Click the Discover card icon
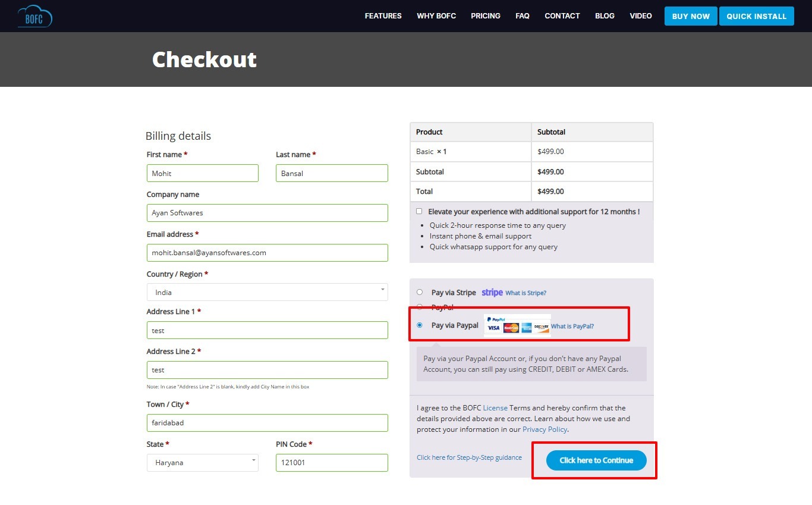 click(542, 328)
